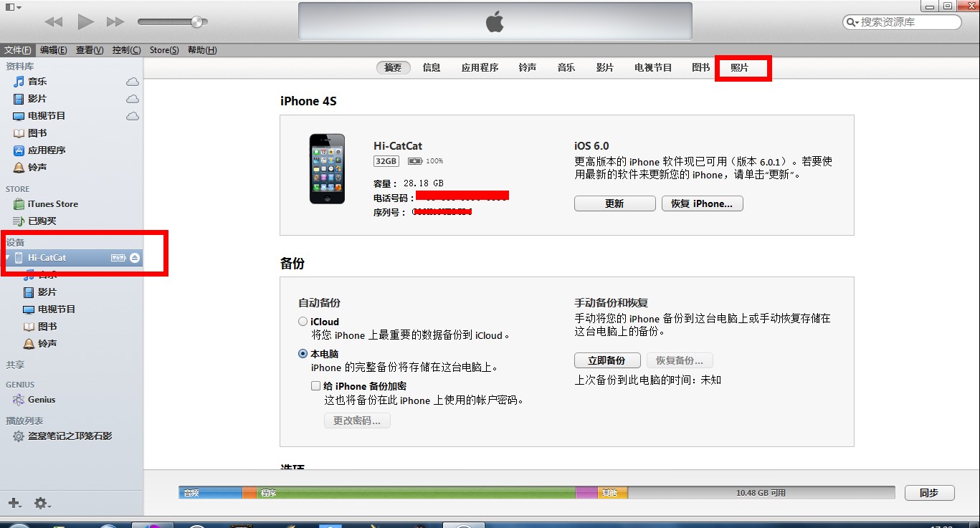The width and height of the screenshot is (980, 528).
Task: Switch to the 信息 tab
Action: click(432, 67)
